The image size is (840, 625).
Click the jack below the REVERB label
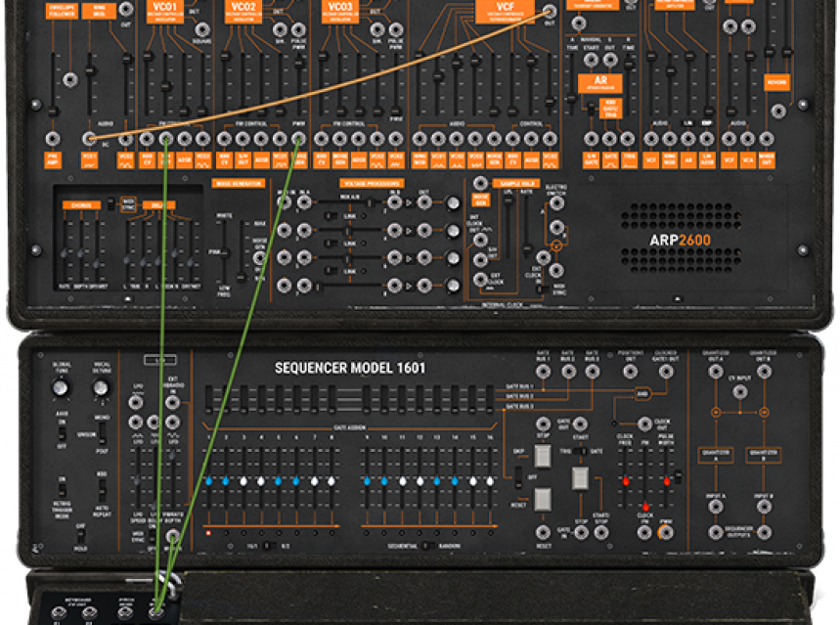[778, 111]
